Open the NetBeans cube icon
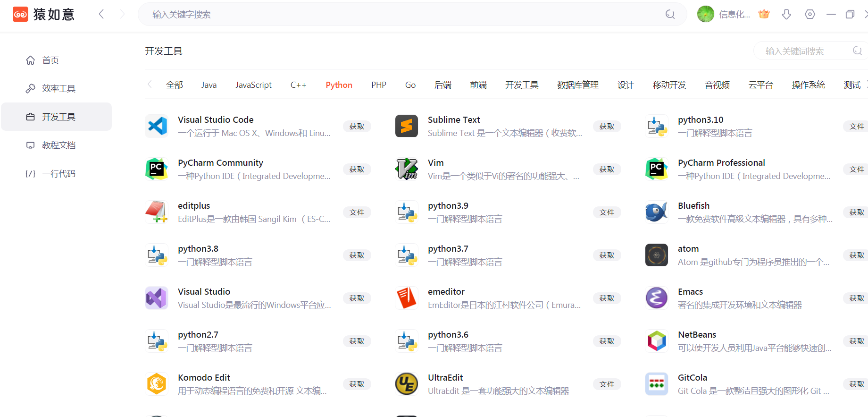Image resolution: width=868 pixels, height=417 pixels. click(657, 341)
